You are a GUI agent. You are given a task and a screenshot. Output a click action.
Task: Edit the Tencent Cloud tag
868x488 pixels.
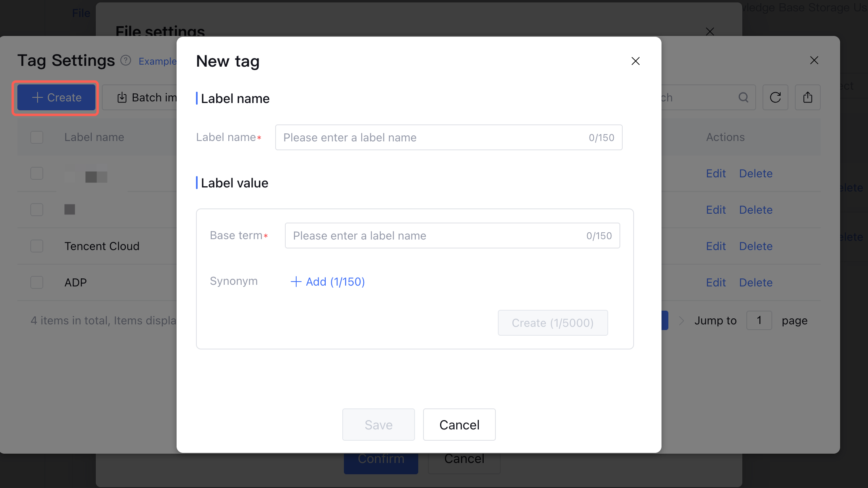pyautogui.click(x=716, y=246)
